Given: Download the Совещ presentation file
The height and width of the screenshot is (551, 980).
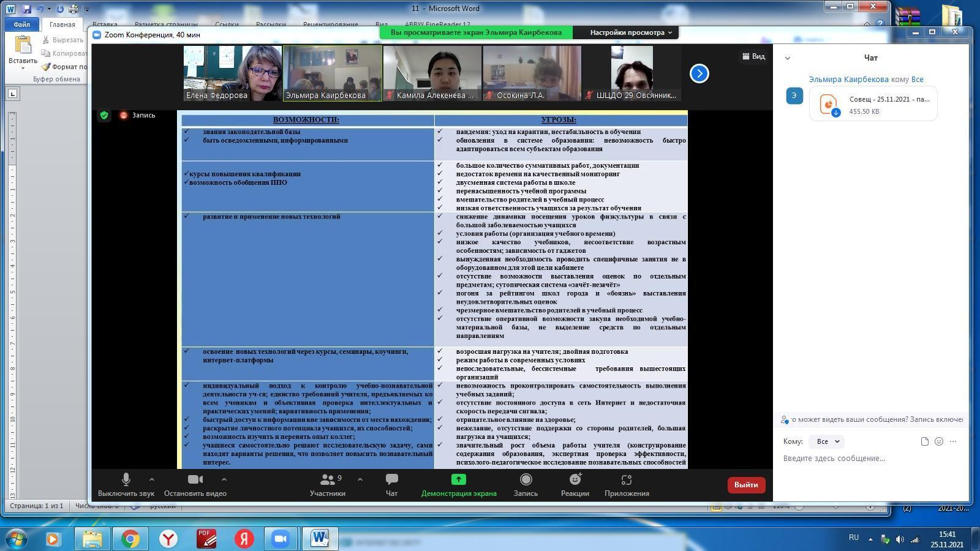Looking at the screenshot, I should (x=835, y=112).
